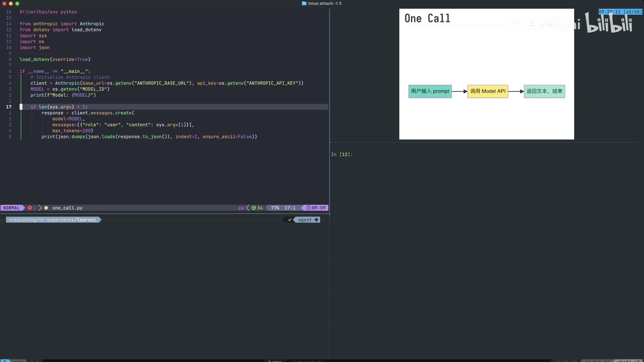The width and height of the screenshot is (644, 362).
Task: Click the green package cube icon near 34
Action: [x=254, y=208]
